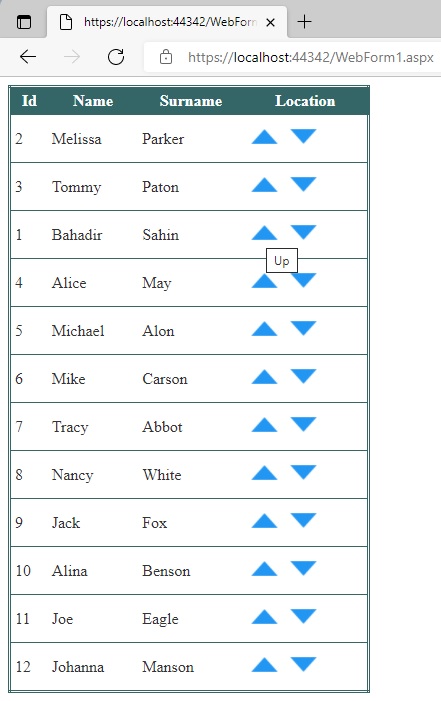Open the tab actions menu icon
This screenshot has width=441, height=701.
(24, 22)
